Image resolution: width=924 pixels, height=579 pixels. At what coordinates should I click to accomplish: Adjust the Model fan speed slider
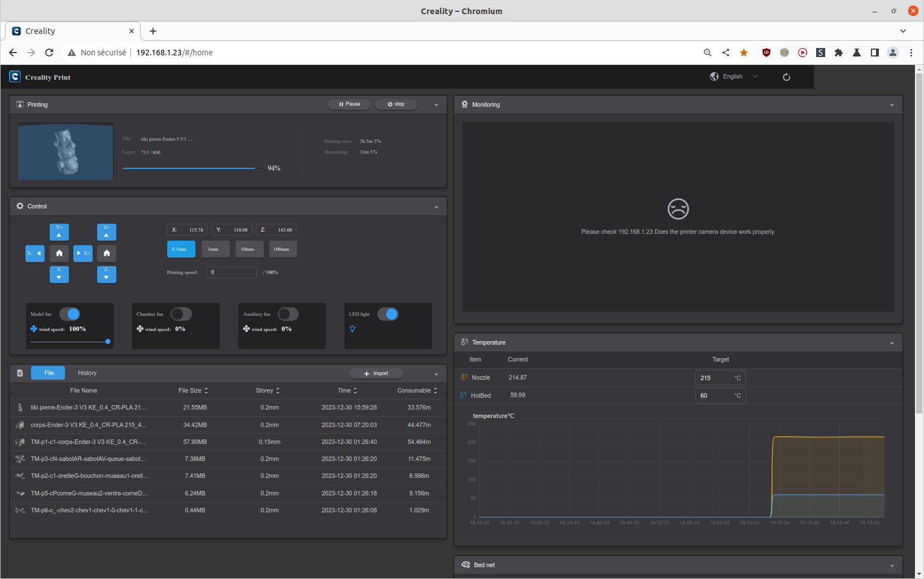[69, 341]
